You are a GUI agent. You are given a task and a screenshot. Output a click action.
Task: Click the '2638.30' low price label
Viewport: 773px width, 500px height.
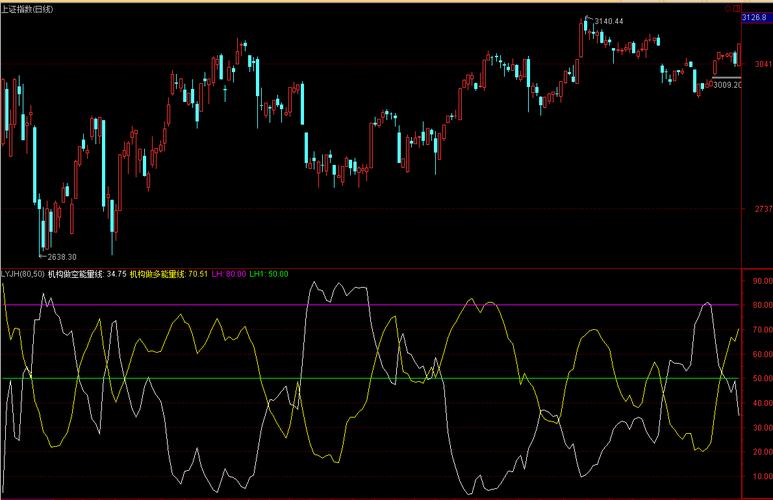pos(62,257)
